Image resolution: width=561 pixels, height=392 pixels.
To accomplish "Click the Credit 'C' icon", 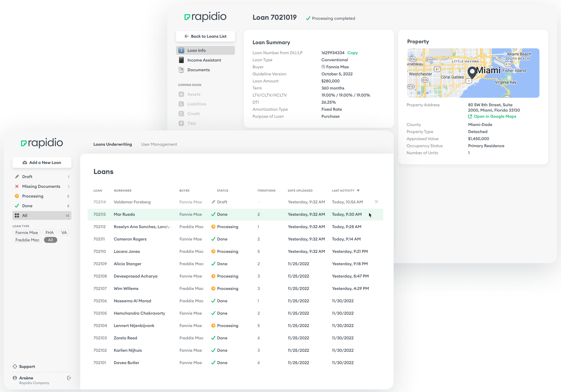I will tap(181, 114).
